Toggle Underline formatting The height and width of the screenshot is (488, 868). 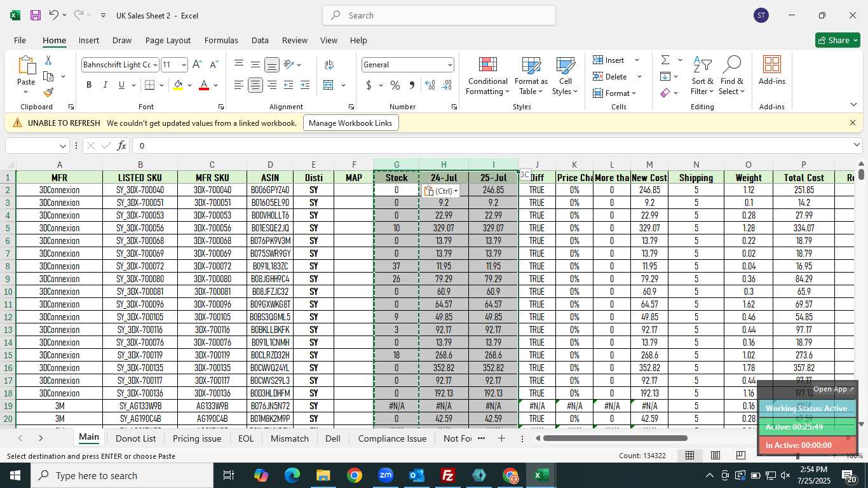(121, 85)
